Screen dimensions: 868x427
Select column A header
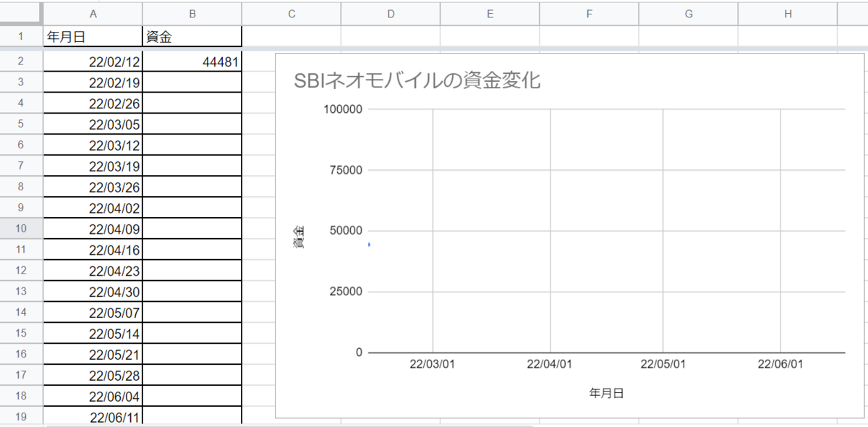click(93, 13)
